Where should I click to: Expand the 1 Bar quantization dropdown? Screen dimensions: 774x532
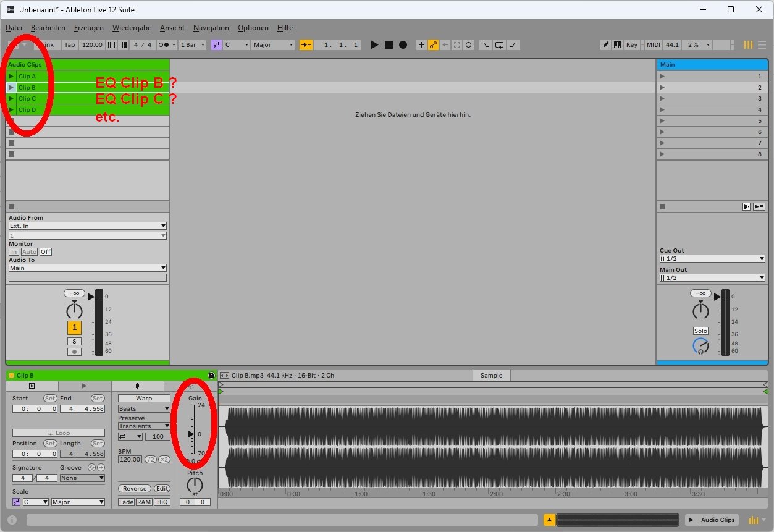tap(193, 45)
